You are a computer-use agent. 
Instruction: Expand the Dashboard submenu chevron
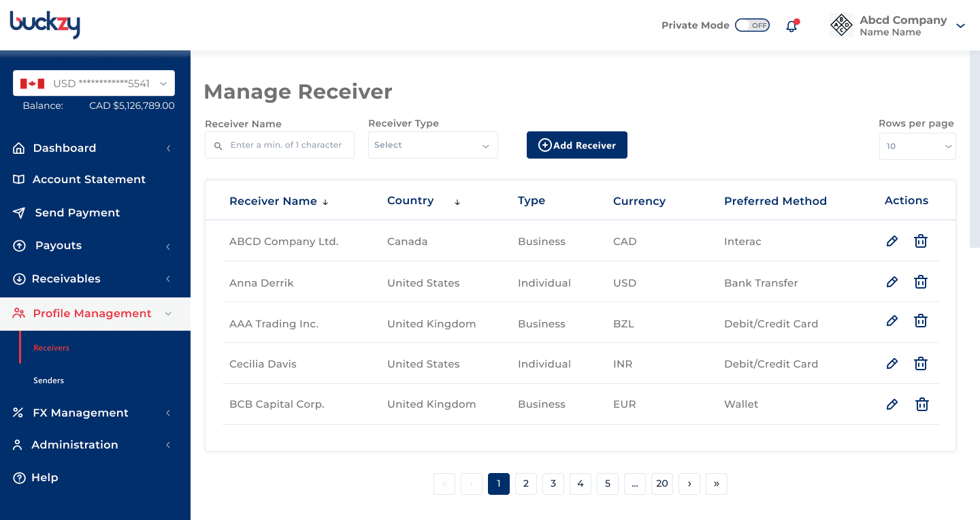pos(168,148)
